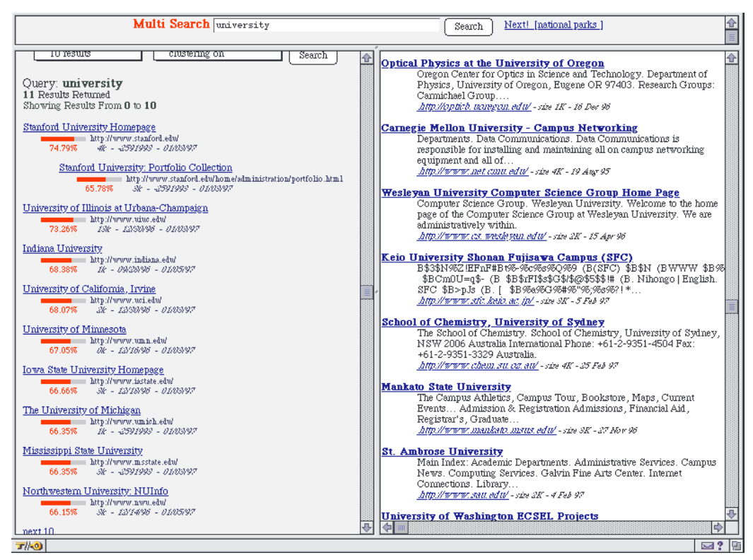Open Keio University Shonan Fujisawa Campus link

tap(507, 257)
